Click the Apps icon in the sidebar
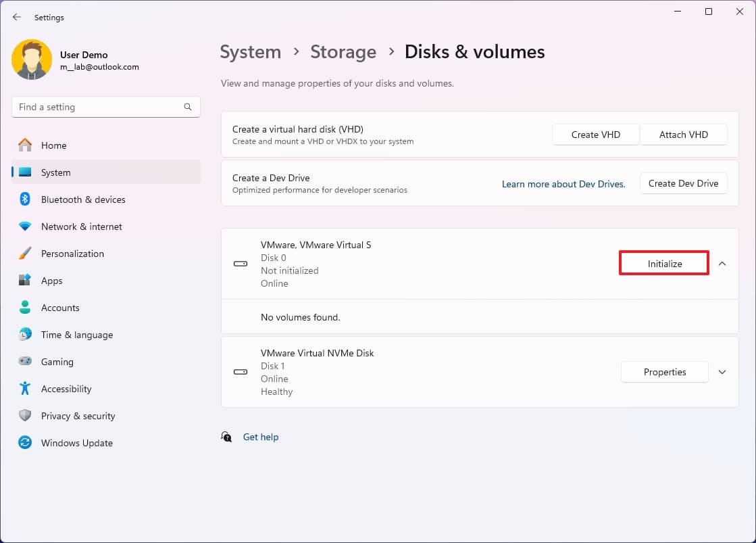Screen dimensions: 756x543 (x=25, y=280)
